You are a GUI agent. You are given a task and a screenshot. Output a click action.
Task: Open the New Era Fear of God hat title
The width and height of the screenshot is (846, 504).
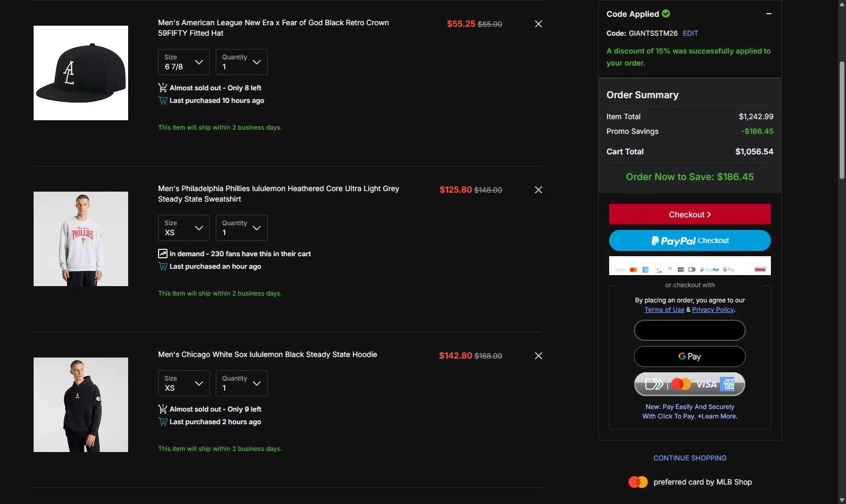tap(274, 28)
